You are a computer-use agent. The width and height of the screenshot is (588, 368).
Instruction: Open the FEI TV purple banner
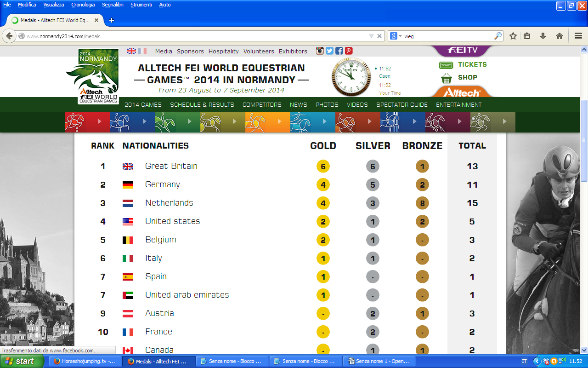point(463,50)
